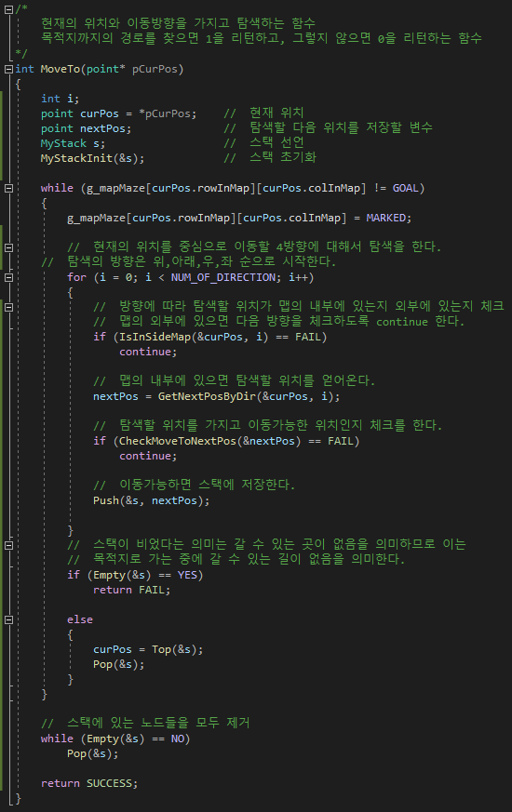Click the Push(&s, nextPos) statement
This screenshot has width=512, height=812.
[152, 500]
